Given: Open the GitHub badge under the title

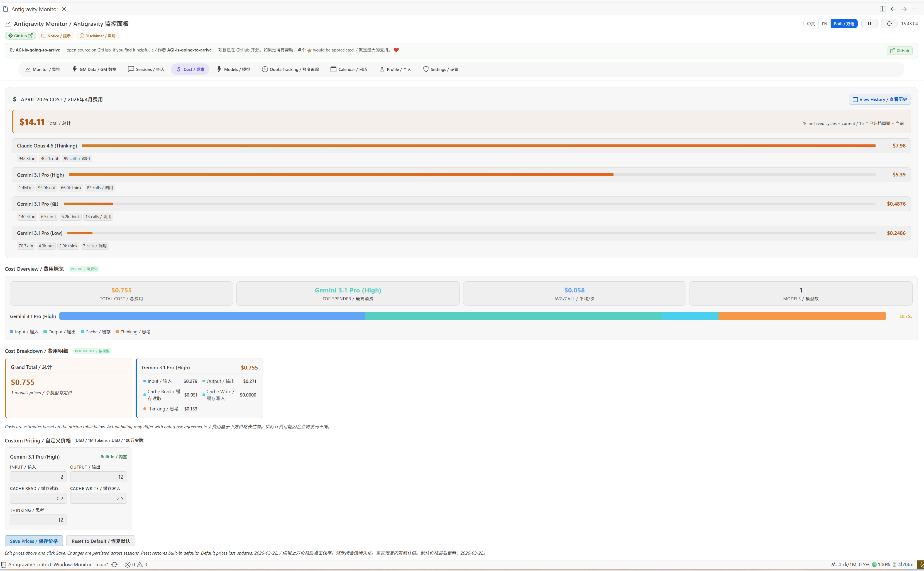Looking at the screenshot, I should pos(20,36).
